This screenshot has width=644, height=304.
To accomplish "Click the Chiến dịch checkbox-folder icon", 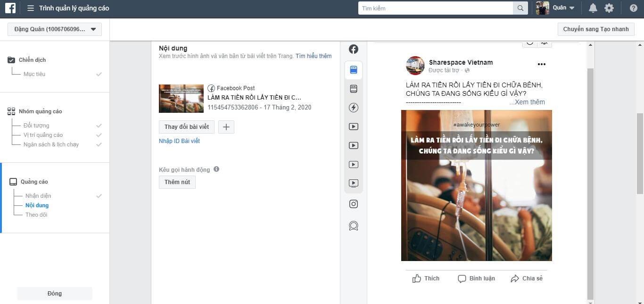I will point(11,60).
